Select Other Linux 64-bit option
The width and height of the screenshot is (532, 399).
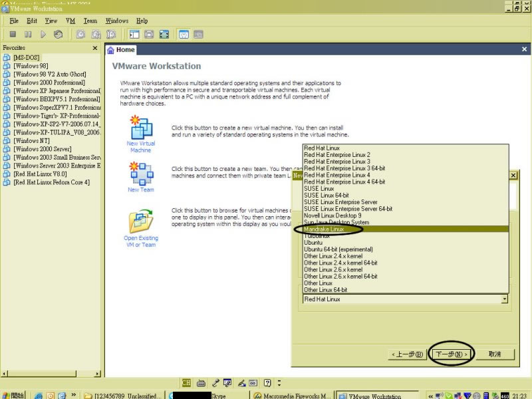[406, 290]
